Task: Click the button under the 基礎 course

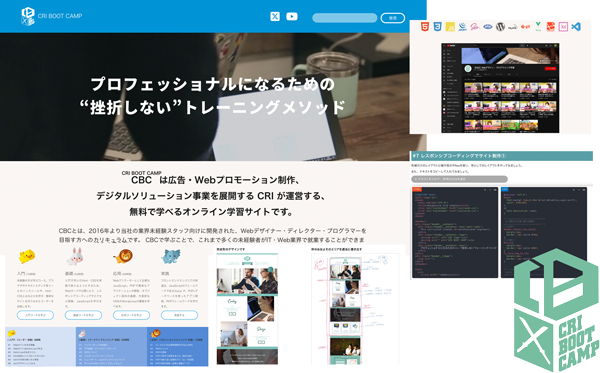Action: tap(83, 315)
